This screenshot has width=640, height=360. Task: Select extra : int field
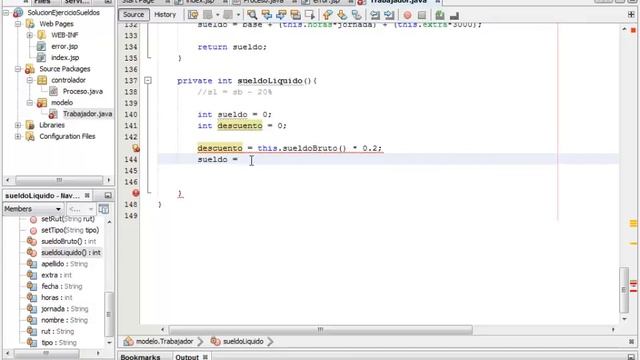tap(56, 275)
